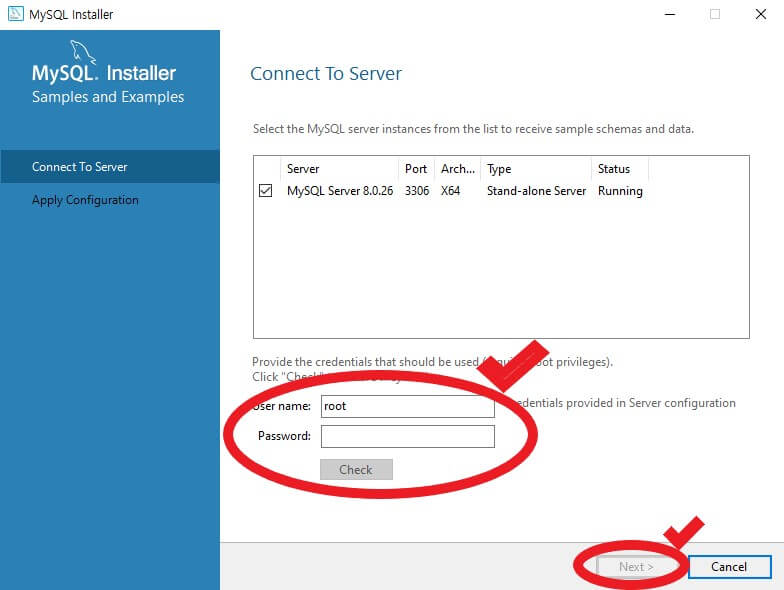Image resolution: width=784 pixels, height=590 pixels.
Task: Close the MySQL Installer window
Action: tap(760, 14)
